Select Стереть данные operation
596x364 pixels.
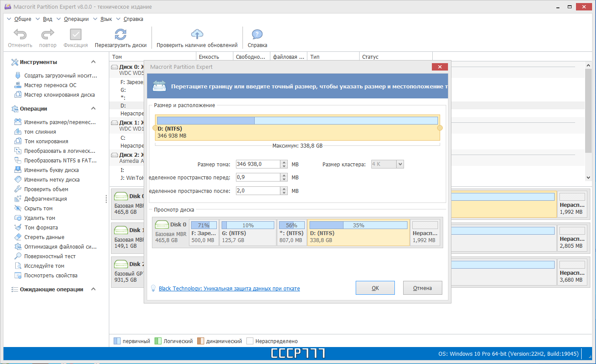pos(39,237)
